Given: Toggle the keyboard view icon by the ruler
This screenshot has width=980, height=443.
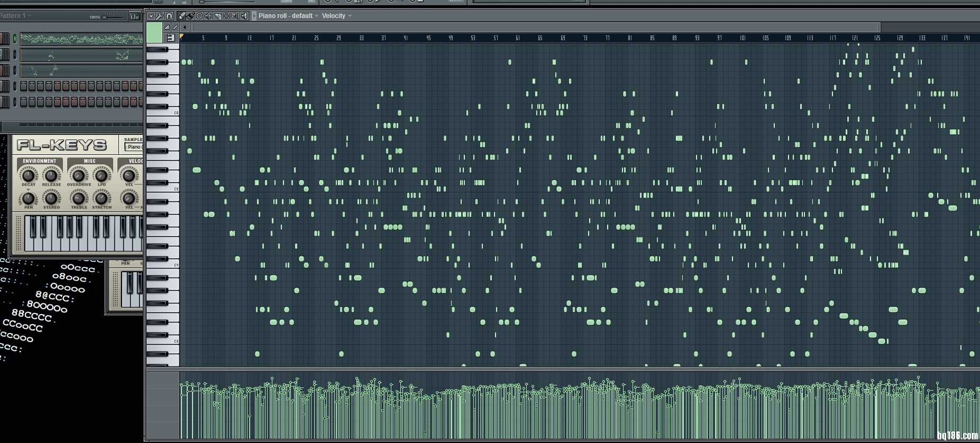Looking at the screenshot, I should coord(170,38).
